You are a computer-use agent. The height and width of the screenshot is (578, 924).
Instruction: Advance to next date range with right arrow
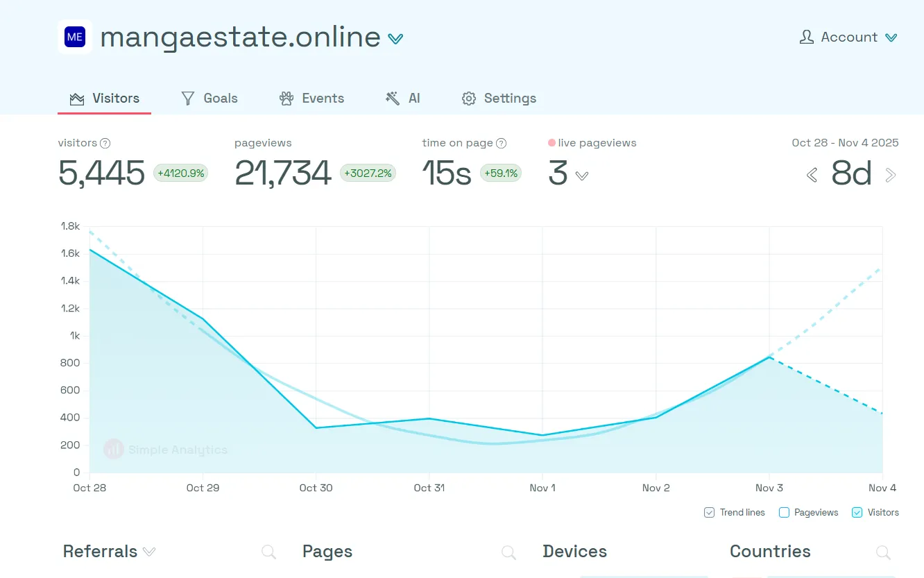(891, 175)
